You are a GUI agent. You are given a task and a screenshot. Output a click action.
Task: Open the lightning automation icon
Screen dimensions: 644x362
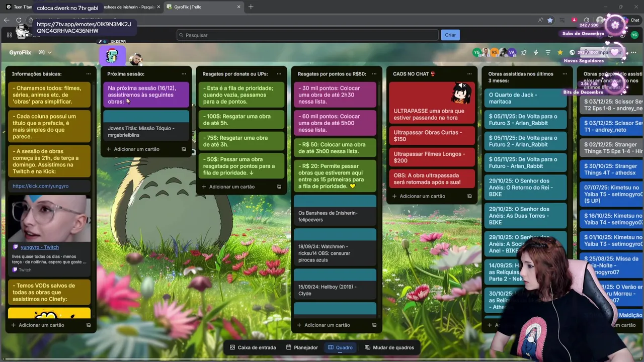click(x=536, y=52)
